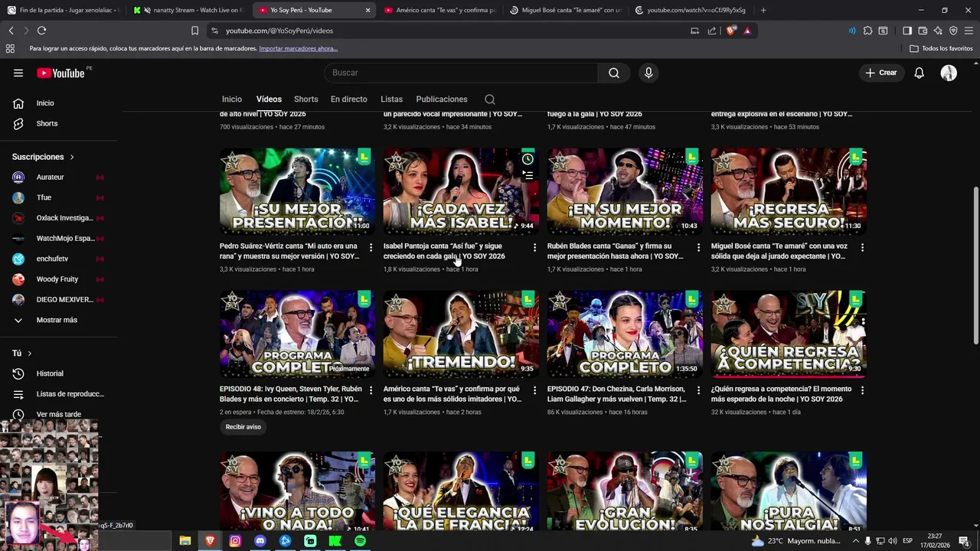
Task: Open the Kick app in taskbar
Action: tap(335, 541)
